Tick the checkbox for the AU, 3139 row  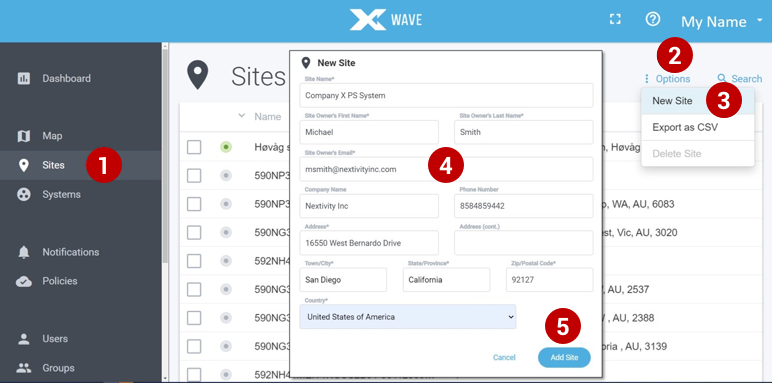click(x=194, y=347)
